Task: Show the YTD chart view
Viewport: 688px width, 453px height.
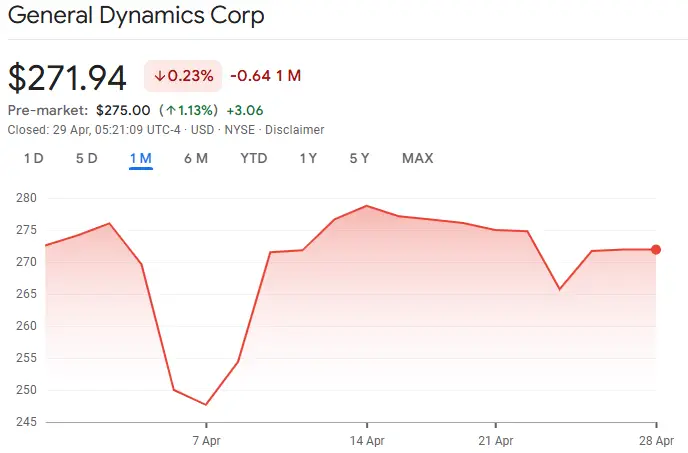Action: [x=254, y=158]
